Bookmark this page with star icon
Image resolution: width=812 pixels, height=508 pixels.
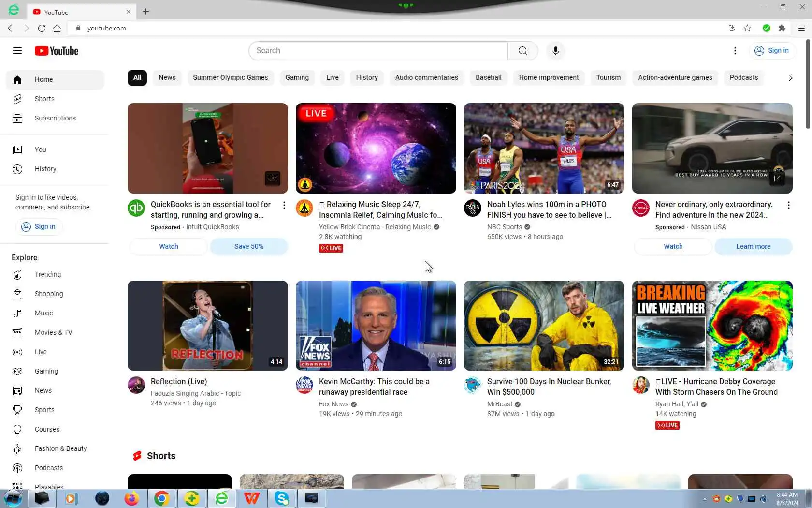point(747,28)
